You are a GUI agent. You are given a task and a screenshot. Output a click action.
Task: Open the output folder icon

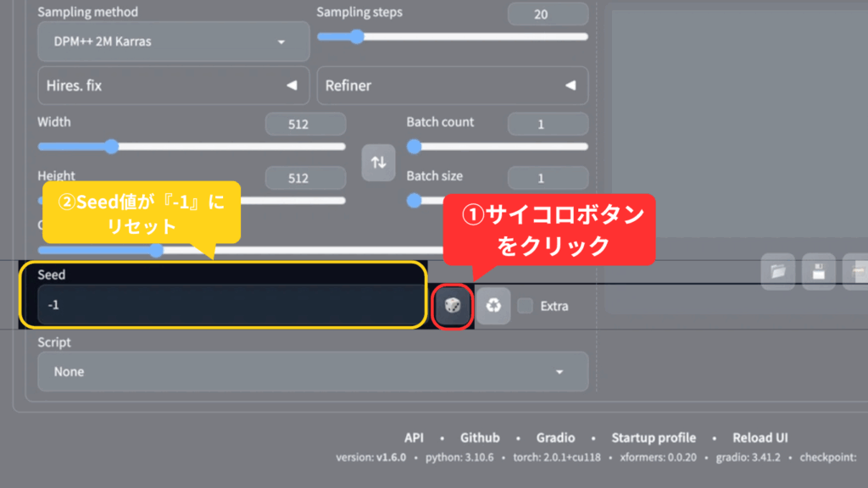pos(778,271)
